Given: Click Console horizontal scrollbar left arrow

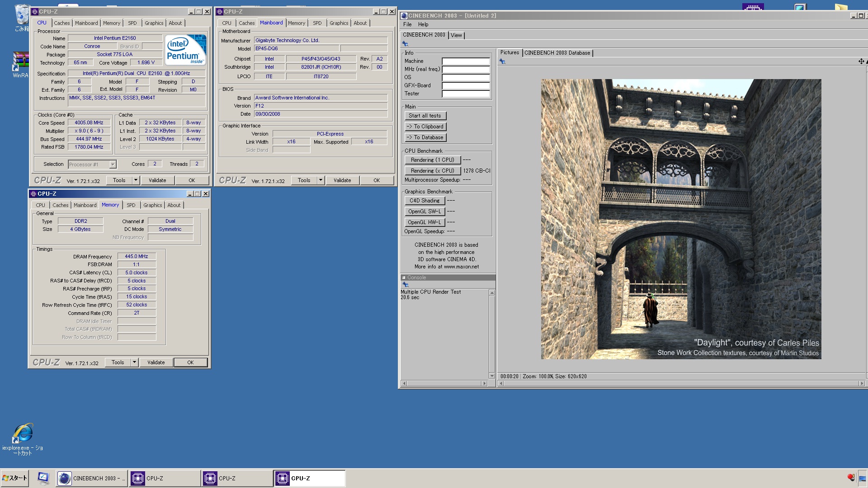Looking at the screenshot, I should (x=405, y=384).
